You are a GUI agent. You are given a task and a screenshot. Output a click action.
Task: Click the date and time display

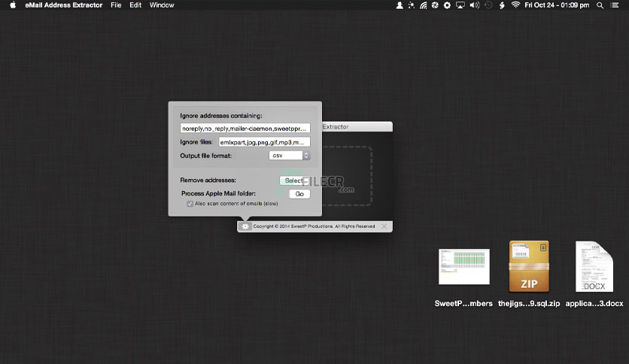[x=557, y=5]
